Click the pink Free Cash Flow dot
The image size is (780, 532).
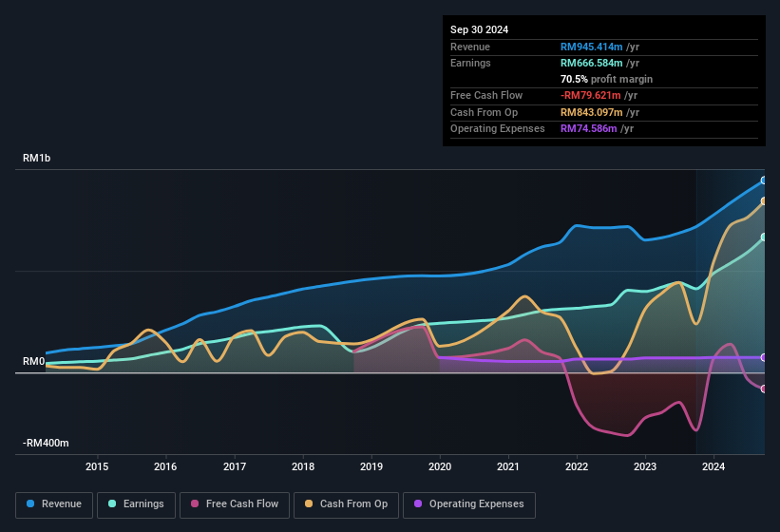click(x=195, y=504)
